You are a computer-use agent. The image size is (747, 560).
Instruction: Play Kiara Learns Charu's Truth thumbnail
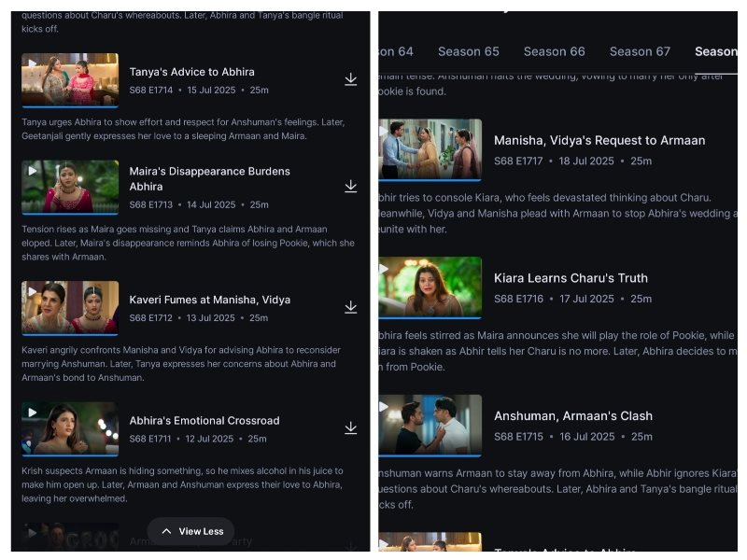pos(430,287)
